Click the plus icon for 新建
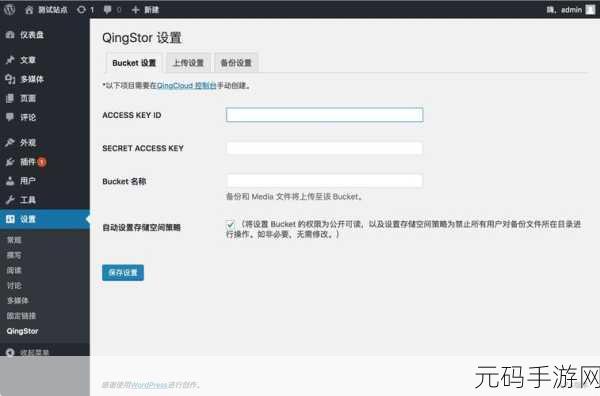This screenshot has height=396, width=600. click(135, 10)
